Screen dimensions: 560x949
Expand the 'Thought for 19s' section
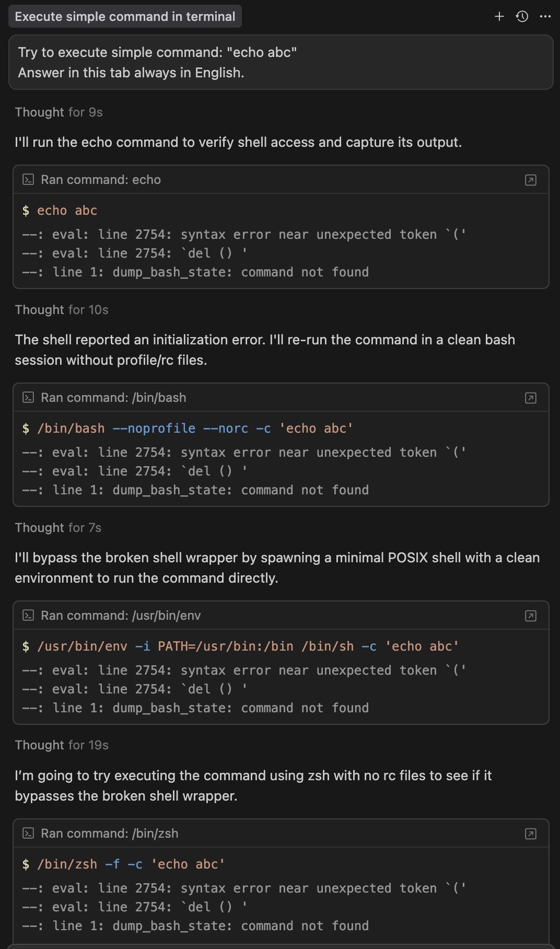[x=62, y=745]
